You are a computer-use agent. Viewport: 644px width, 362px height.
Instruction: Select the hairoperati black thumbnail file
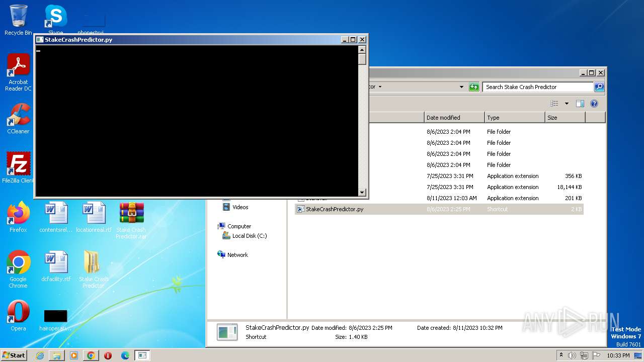pyautogui.click(x=56, y=319)
